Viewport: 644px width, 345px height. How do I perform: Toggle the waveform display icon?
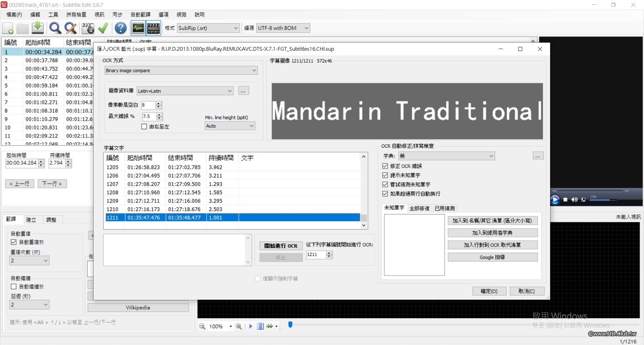(138, 28)
